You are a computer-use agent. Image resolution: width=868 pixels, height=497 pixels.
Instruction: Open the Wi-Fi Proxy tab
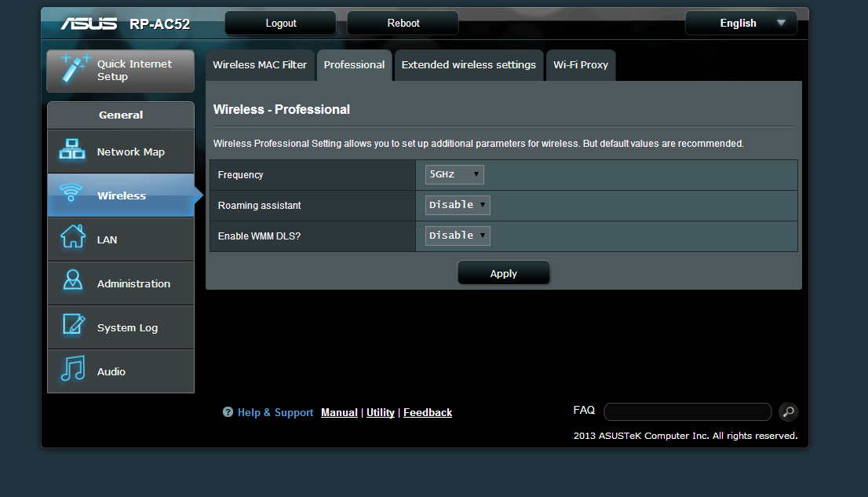pos(581,65)
